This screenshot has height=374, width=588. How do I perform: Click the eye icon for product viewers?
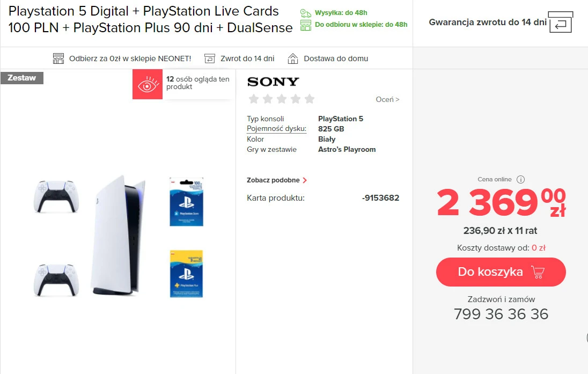[x=148, y=85]
